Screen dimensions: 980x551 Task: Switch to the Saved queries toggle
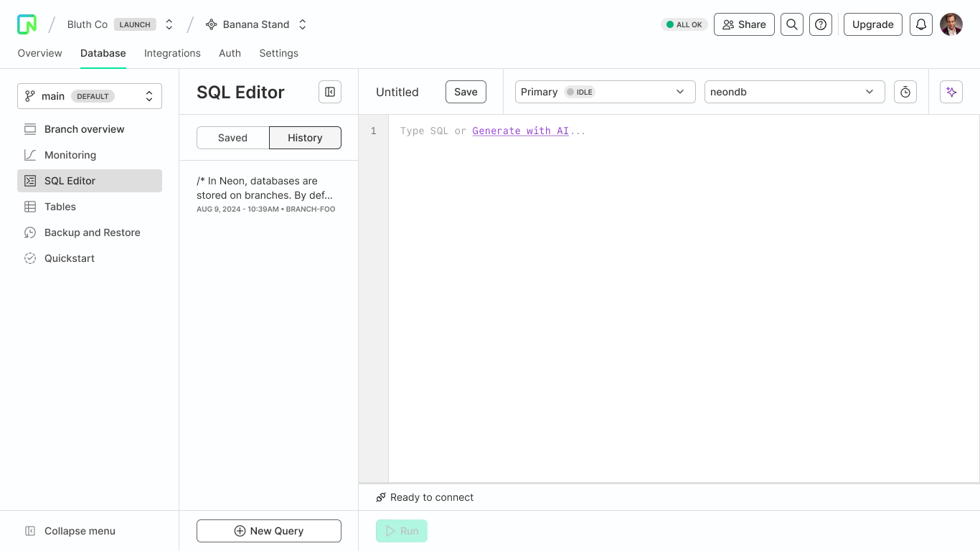point(232,138)
